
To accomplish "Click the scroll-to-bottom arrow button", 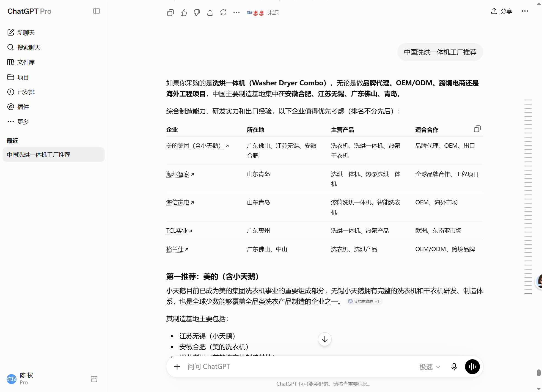I will [x=324, y=339].
